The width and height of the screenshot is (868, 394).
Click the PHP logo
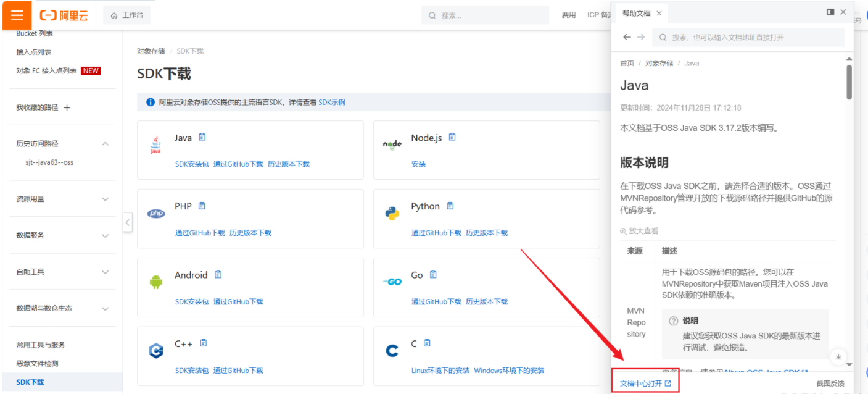[x=156, y=214]
